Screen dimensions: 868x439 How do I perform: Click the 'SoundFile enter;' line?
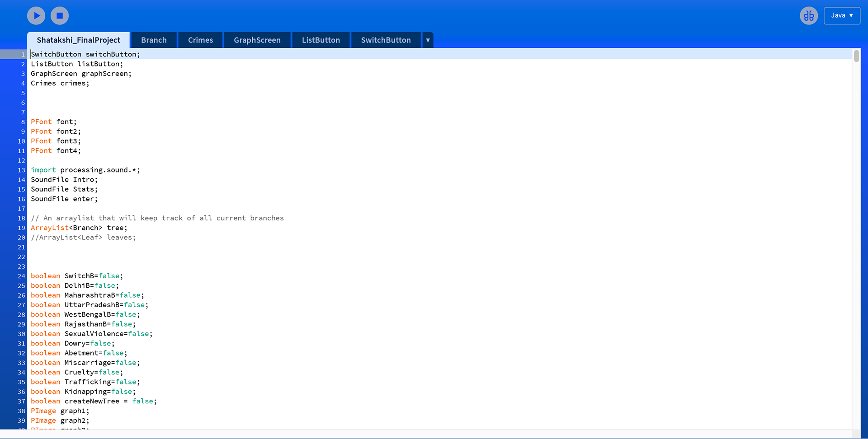(x=64, y=199)
